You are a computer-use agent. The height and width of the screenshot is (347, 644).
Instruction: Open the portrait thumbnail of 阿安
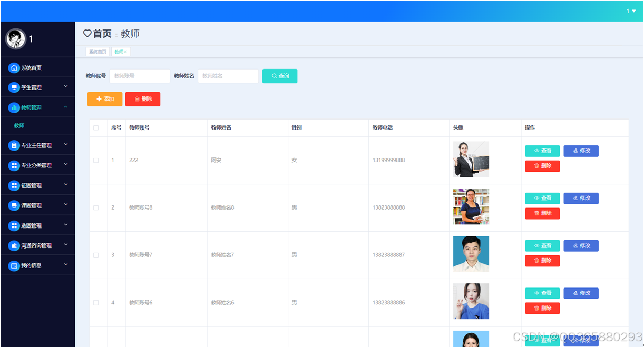pos(471,159)
